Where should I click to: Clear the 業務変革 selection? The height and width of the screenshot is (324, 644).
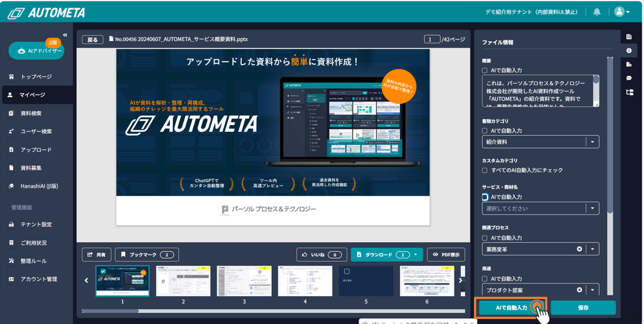coord(579,249)
